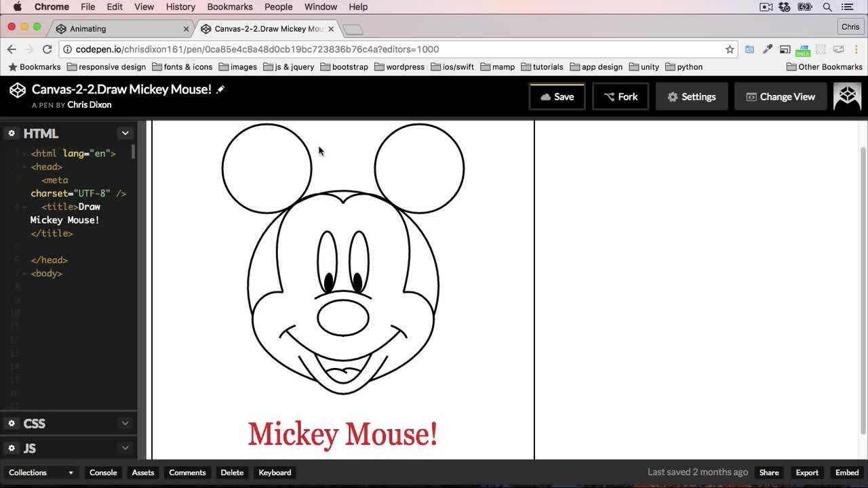Activate the eyedropper color picker extension
This screenshot has height=488, width=868.
pos(767,49)
